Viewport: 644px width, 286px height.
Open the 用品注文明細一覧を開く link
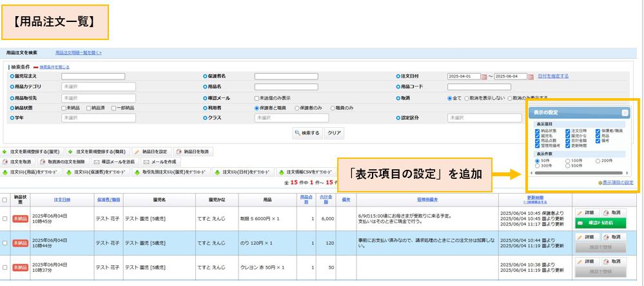[78, 52]
